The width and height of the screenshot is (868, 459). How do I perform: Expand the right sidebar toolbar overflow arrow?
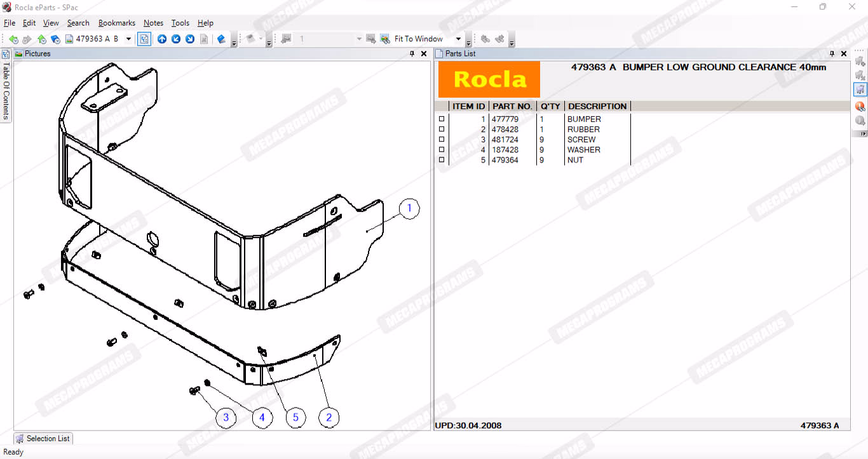862,134
